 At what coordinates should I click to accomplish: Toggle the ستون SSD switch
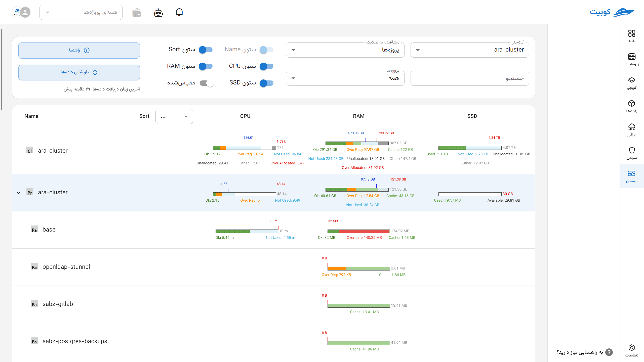pos(266,83)
